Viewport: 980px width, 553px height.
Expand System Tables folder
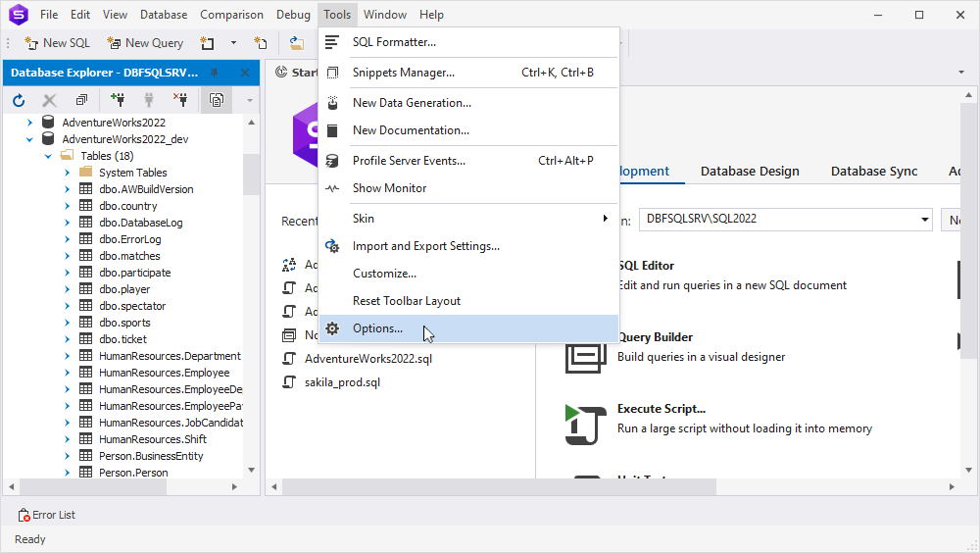(67, 173)
